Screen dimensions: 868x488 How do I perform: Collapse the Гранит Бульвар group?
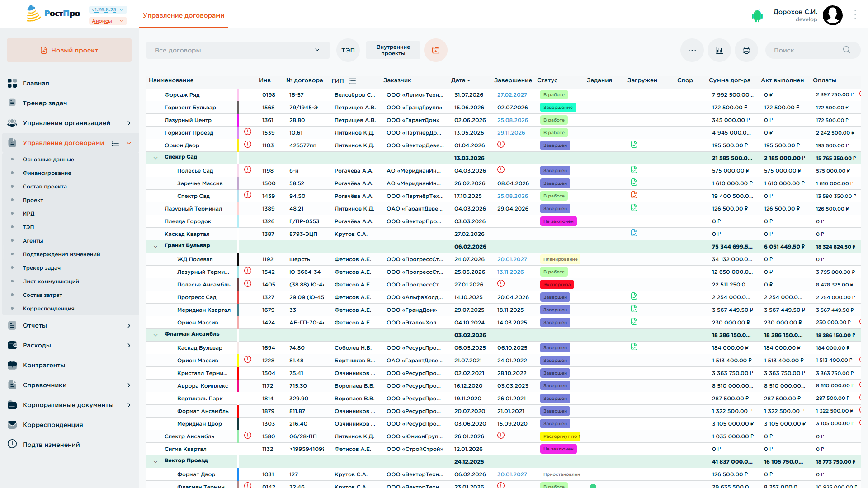(x=156, y=246)
